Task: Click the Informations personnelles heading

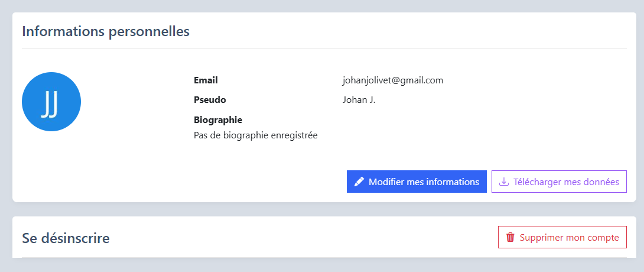Action: click(x=106, y=32)
